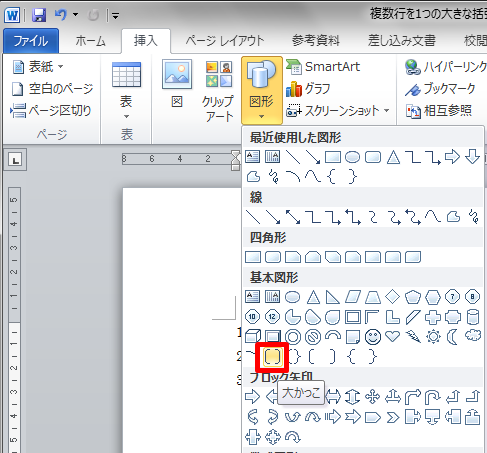The image size is (487, 453).
Task: Select the trapezoid shape
Action: point(373,297)
